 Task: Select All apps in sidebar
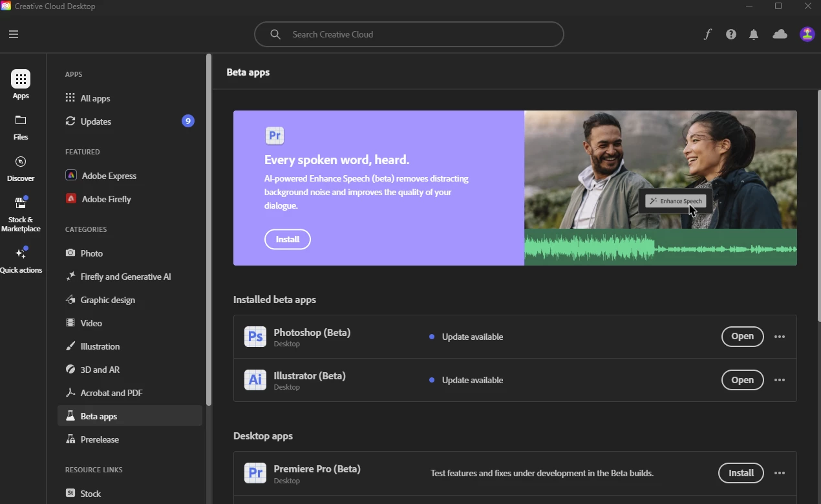130,98
